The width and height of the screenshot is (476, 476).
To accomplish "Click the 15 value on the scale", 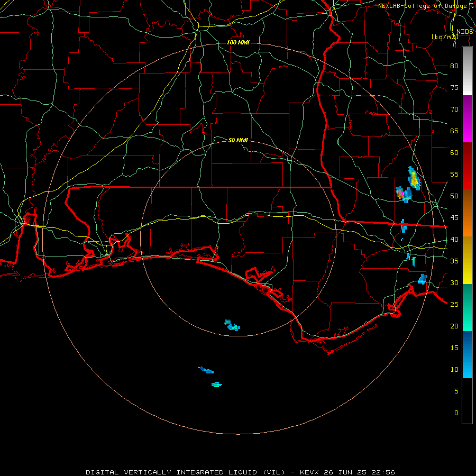I will 454,347.
